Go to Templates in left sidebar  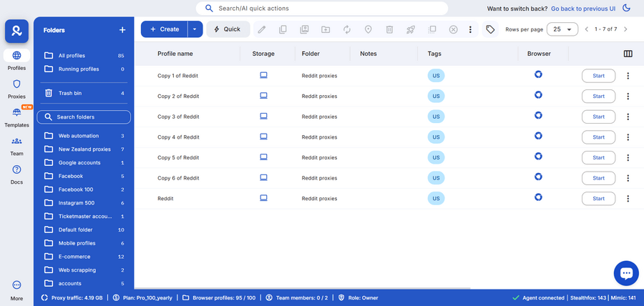tap(16, 117)
